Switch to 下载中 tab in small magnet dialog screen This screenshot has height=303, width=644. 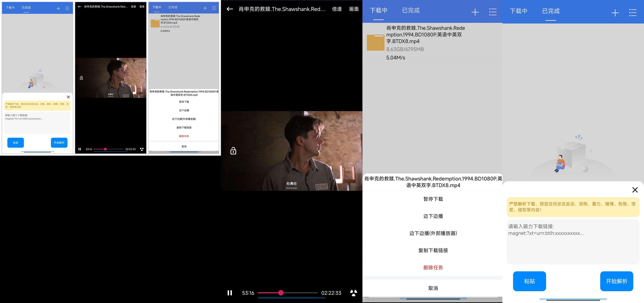point(10,8)
